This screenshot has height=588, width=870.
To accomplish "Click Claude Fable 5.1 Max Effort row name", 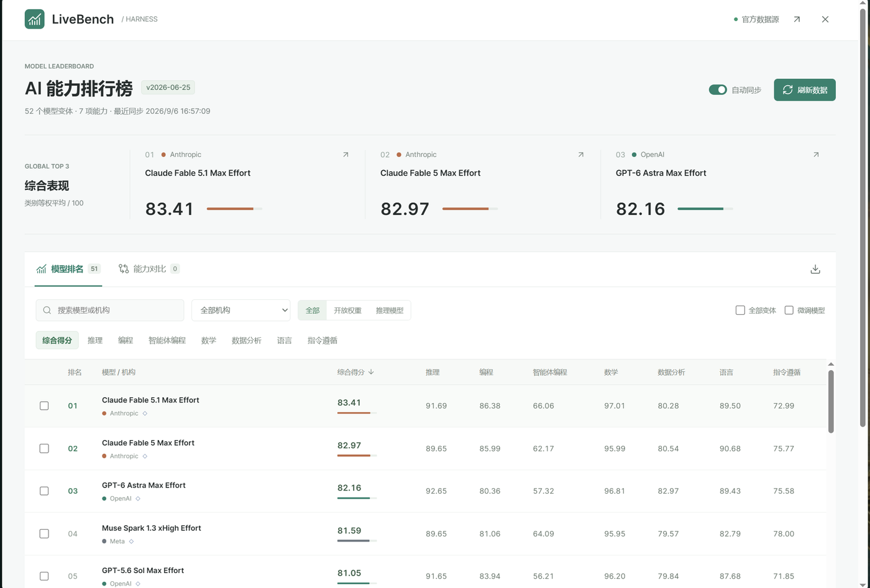I will (150, 400).
